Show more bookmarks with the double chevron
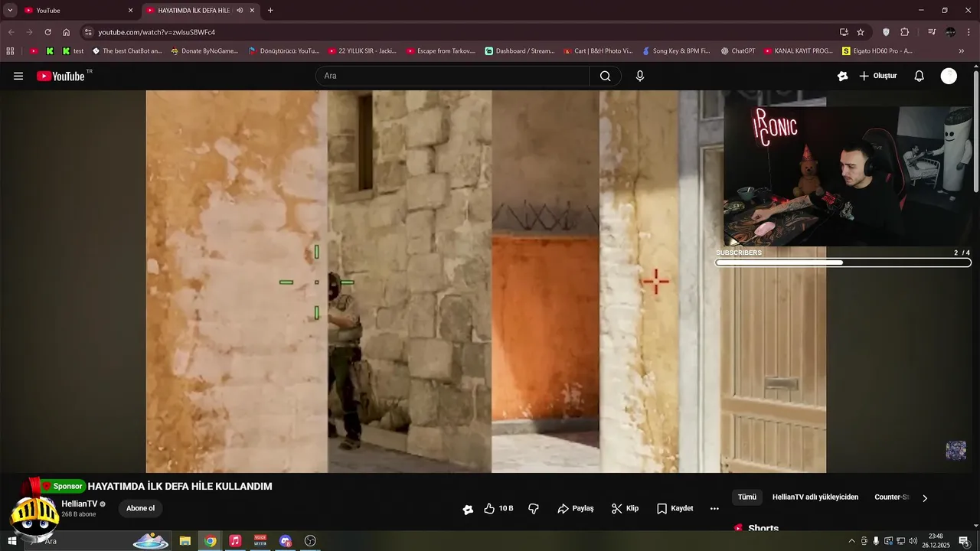 [x=962, y=51]
